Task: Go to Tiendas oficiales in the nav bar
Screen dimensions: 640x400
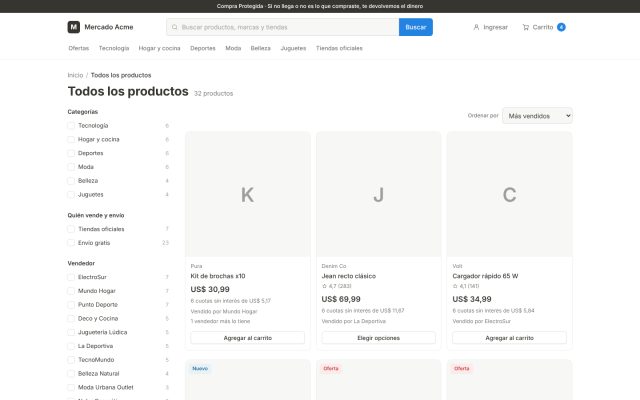Action: point(339,48)
